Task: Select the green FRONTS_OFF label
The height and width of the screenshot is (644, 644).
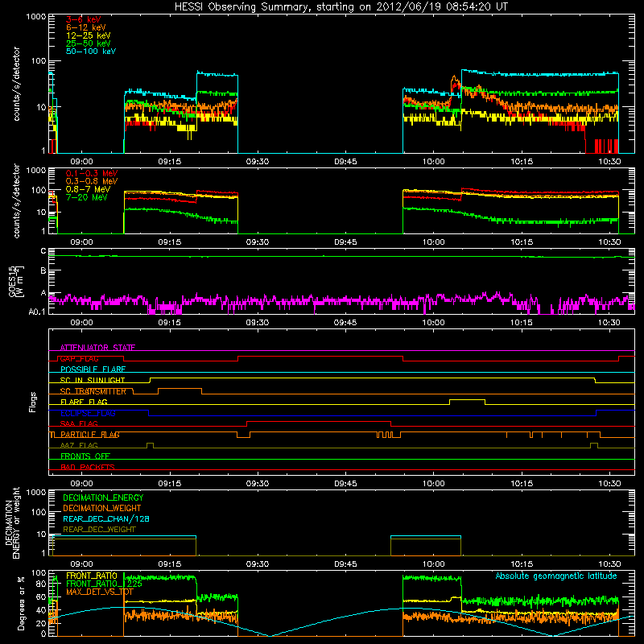Action: pos(85,456)
